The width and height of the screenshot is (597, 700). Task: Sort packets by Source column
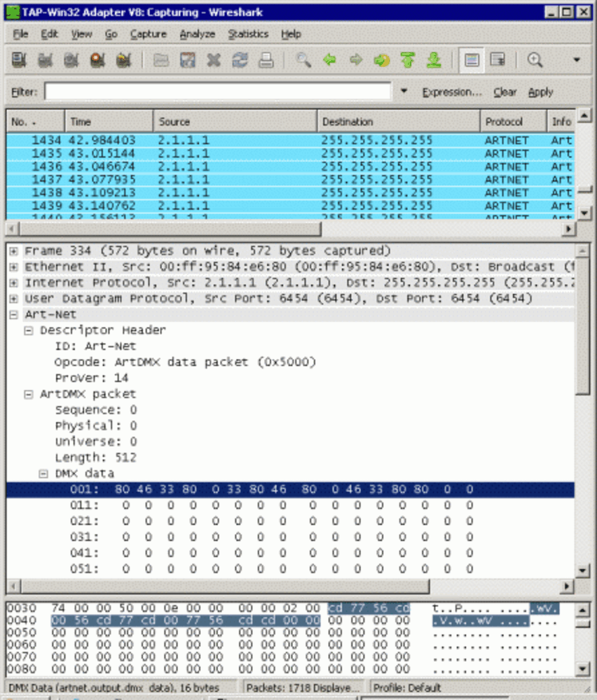[x=235, y=122]
